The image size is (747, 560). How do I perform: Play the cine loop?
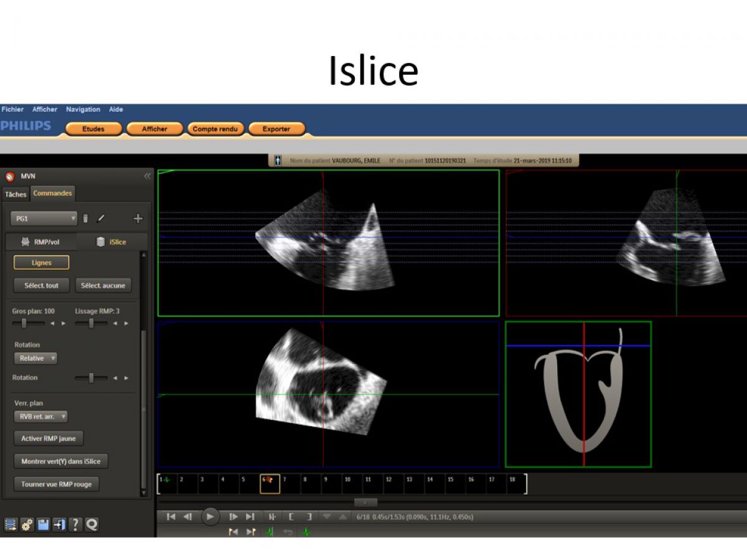[x=210, y=516]
